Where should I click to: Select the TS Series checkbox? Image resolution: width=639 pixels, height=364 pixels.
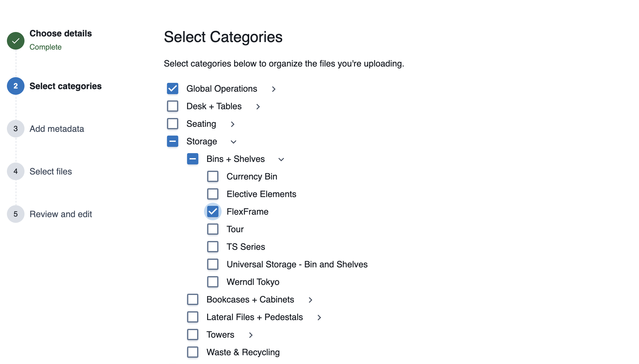coord(213,247)
